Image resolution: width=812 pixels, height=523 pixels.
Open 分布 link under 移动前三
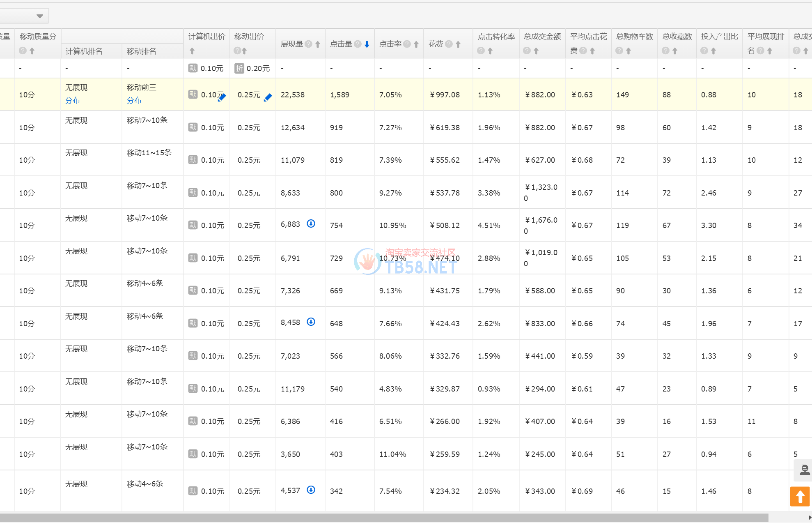pyautogui.click(x=134, y=100)
